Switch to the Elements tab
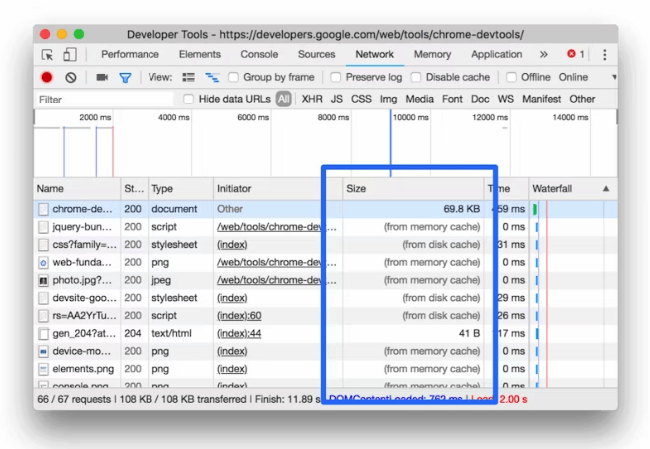 200,54
